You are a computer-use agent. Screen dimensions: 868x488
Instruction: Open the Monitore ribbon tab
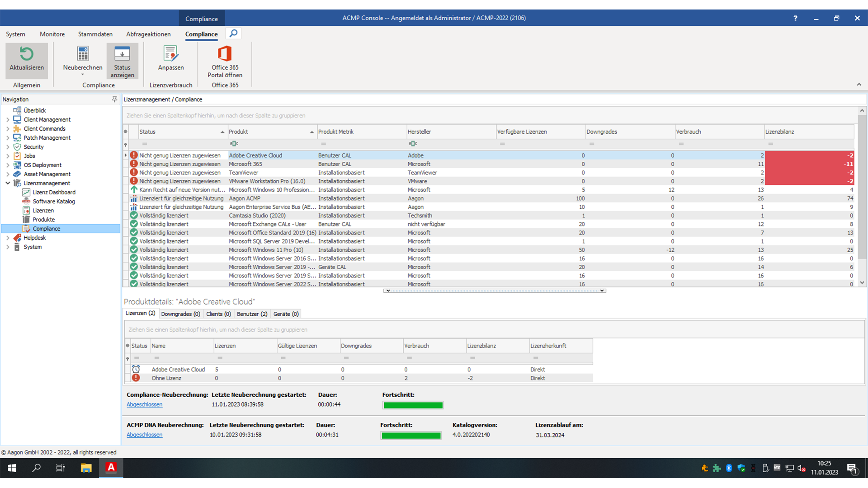[52, 34]
